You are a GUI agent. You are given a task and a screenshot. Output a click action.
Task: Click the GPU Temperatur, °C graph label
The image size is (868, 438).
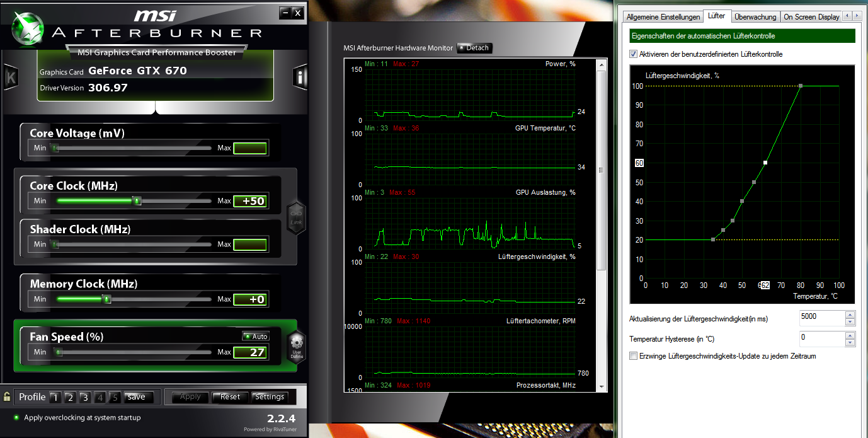pos(545,129)
